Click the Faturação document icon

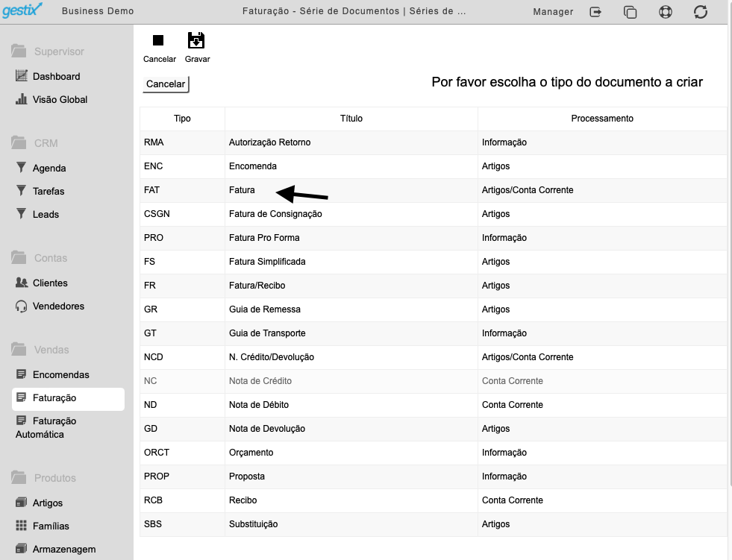coord(21,397)
